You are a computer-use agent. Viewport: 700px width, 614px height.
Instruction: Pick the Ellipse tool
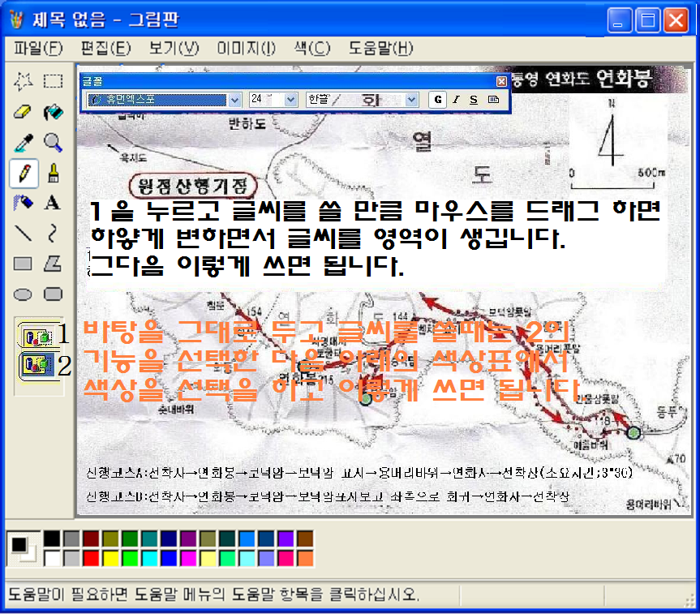coord(23,294)
